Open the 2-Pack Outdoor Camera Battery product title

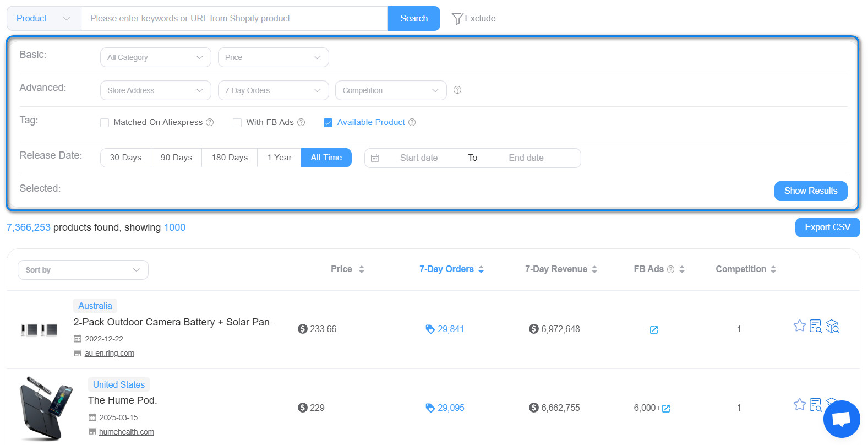[x=176, y=322]
